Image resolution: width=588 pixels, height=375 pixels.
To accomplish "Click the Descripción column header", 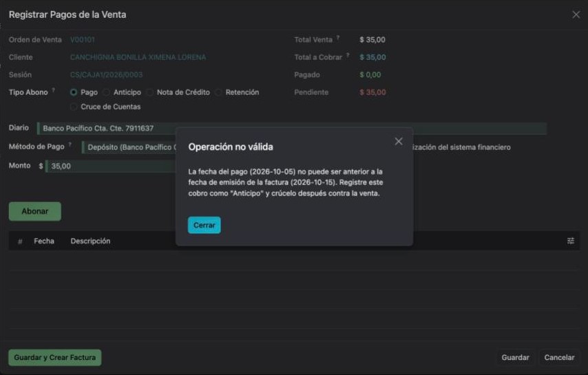I will (90, 242).
